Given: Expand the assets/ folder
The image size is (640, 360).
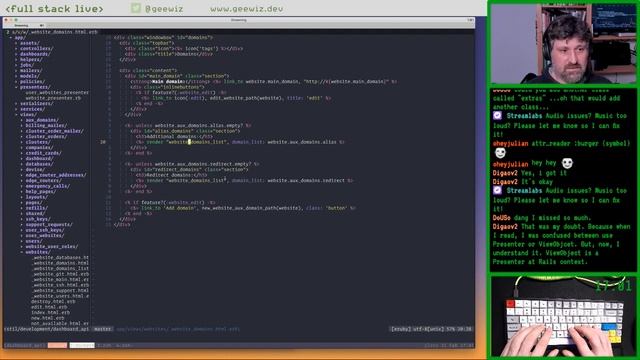Looking at the screenshot, I should click(30, 43).
